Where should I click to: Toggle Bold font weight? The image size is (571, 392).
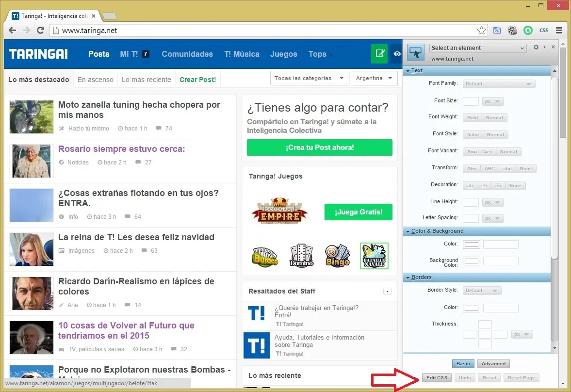coord(473,118)
